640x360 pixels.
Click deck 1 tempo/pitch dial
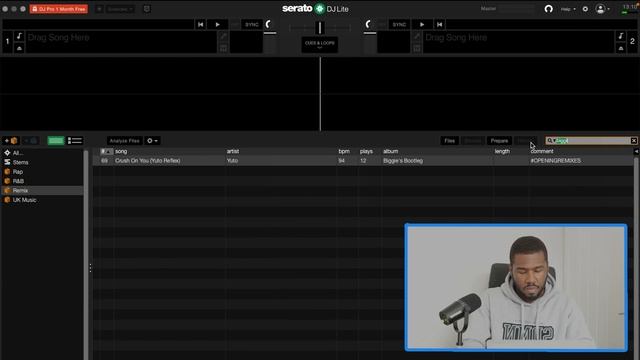(269, 24)
